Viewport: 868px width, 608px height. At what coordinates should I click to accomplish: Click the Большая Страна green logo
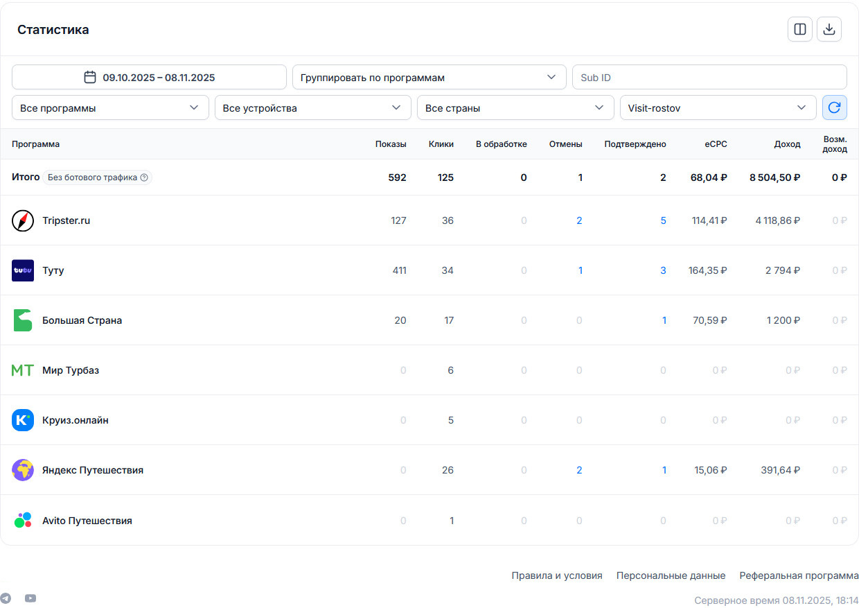click(23, 320)
